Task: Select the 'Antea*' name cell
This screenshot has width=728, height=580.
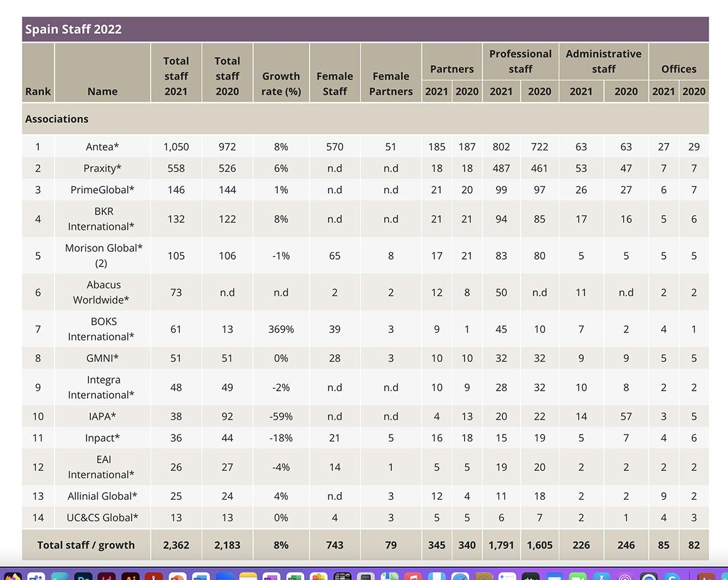Action: [x=103, y=147]
